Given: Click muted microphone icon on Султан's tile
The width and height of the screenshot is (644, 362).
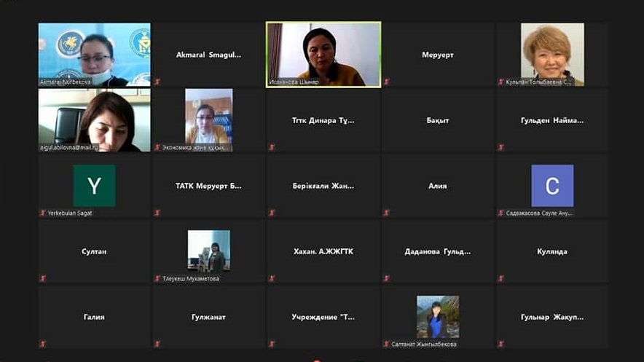Looking at the screenshot, I should tap(43, 278).
